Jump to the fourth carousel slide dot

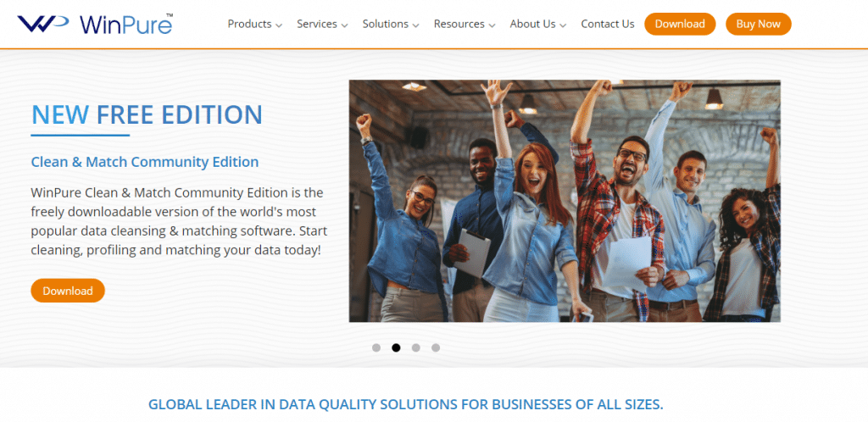pos(435,347)
